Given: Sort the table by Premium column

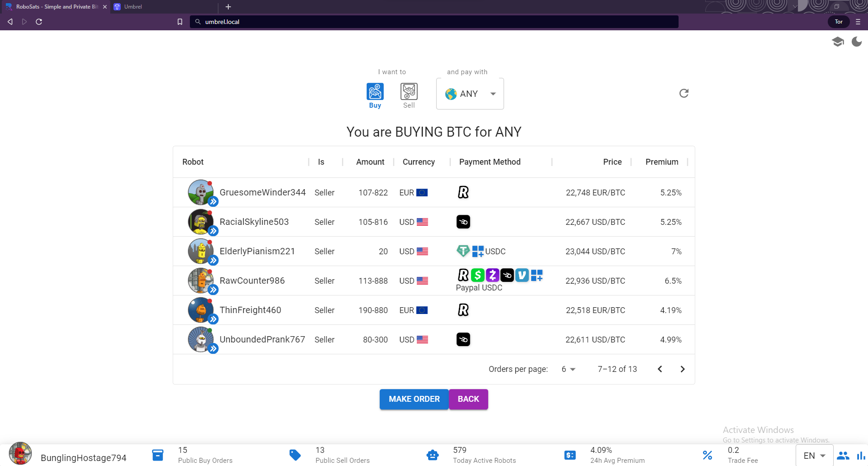Looking at the screenshot, I should 661,162.
